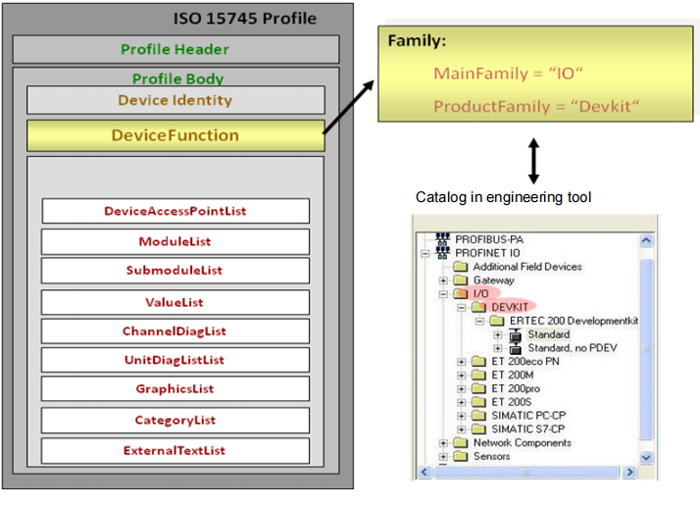
Task: Expand the Gateway tree node
Action: point(442,281)
